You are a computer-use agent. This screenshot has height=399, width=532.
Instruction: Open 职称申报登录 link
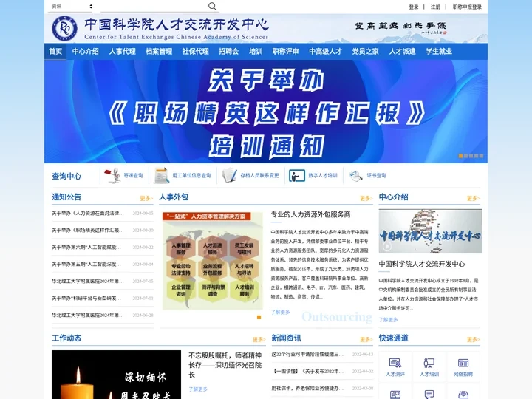(467, 7)
